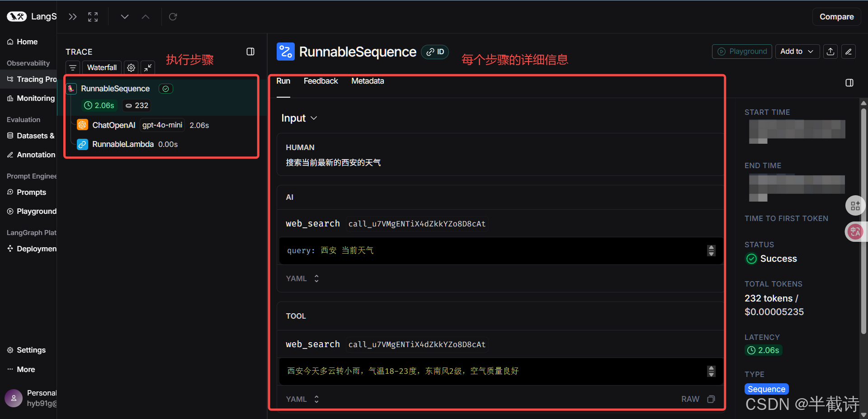The height and width of the screenshot is (419, 868).
Task: Open Monitoring in the sidebar
Action: 31,98
